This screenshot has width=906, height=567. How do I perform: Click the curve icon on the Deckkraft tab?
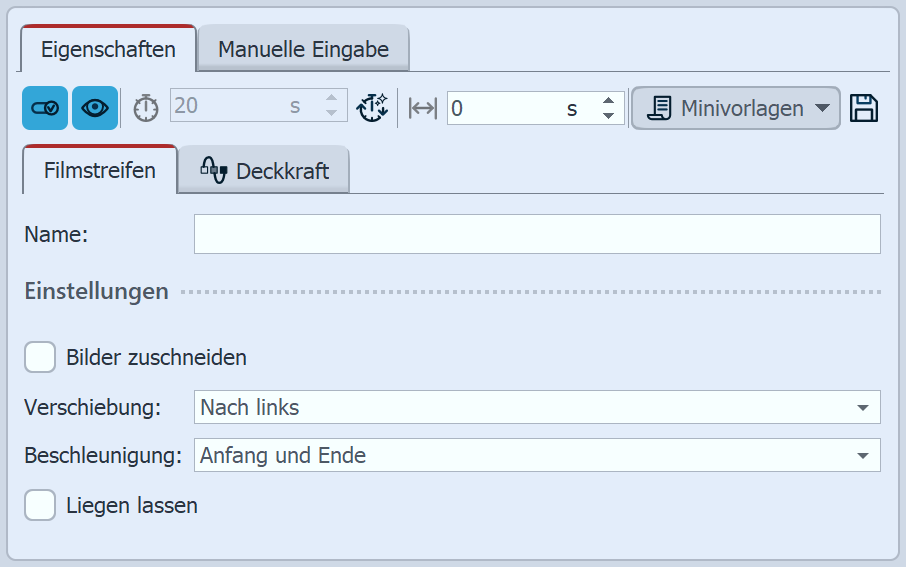click(215, 169)
